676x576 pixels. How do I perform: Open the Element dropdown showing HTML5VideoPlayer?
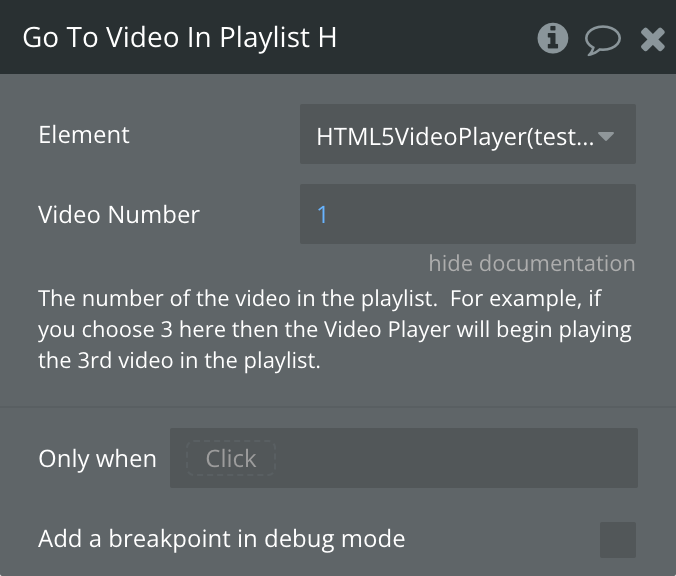click(468, 134)
